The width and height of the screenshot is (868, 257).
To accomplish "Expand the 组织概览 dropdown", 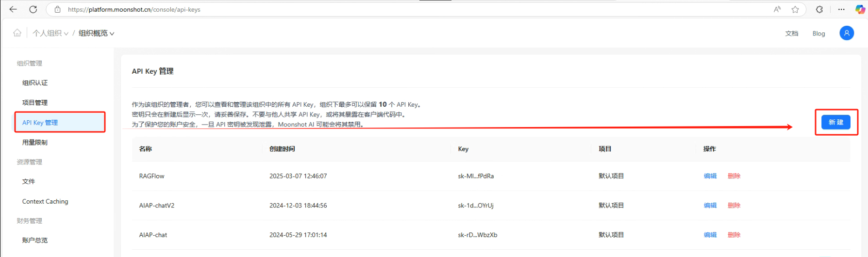I will click(96, 33).
